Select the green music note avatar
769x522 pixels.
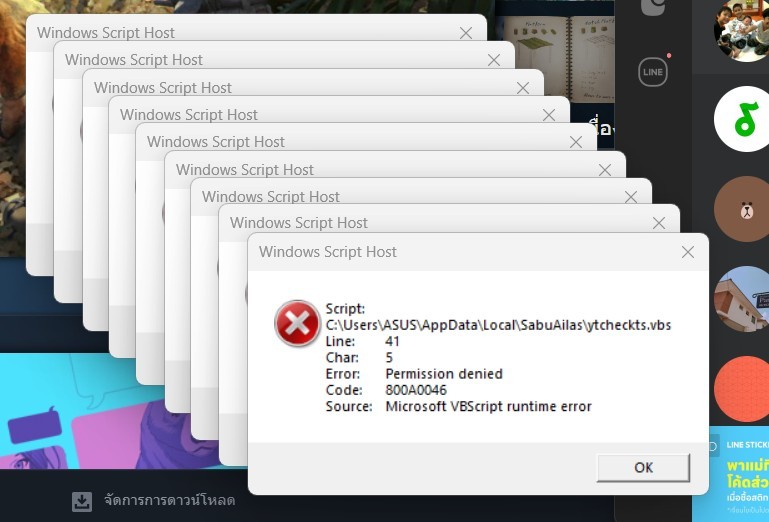click(745, 119)
